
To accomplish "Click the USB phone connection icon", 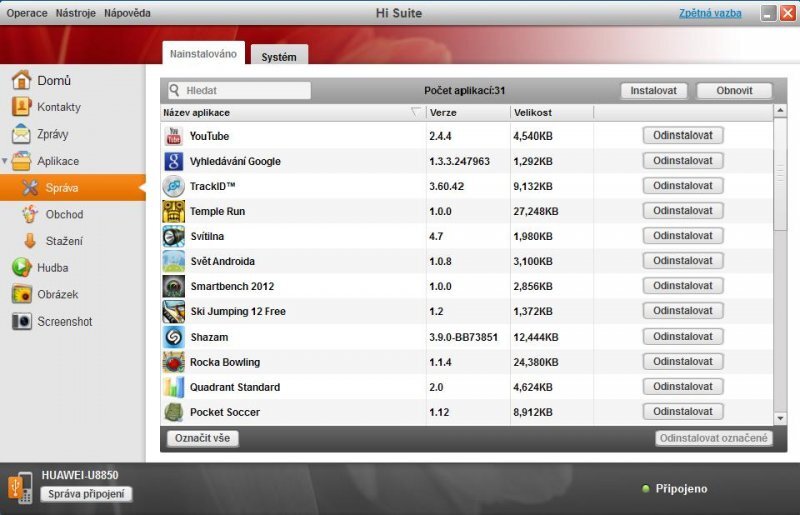I will pos(20,487).
